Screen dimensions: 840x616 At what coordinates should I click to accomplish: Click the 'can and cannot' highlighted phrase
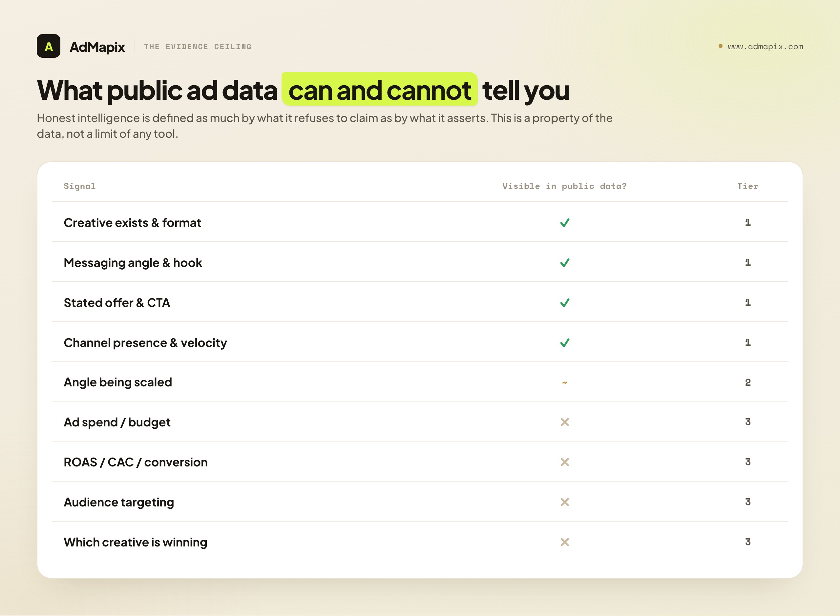pos(379,90)
